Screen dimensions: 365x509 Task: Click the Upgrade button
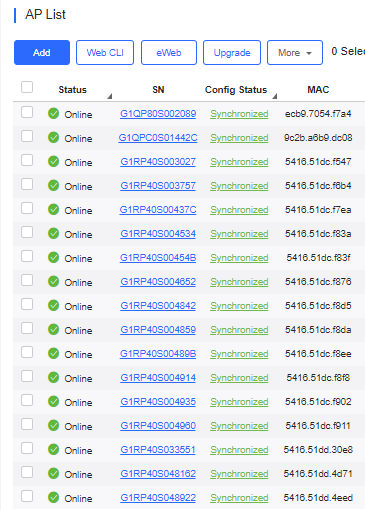click(232, 53)
